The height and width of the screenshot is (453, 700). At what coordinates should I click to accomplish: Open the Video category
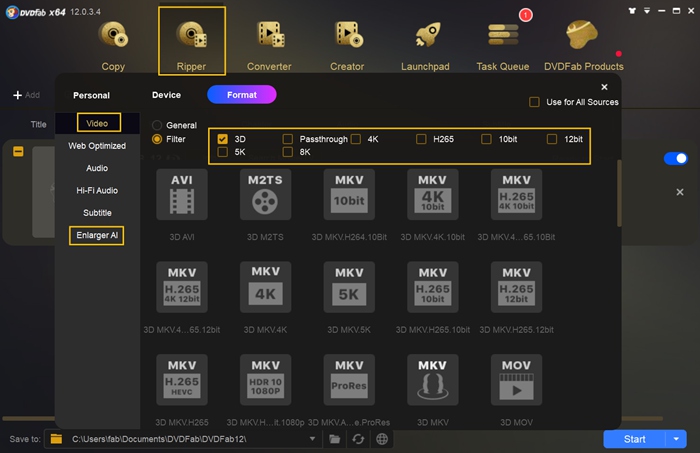coord(99,123)
